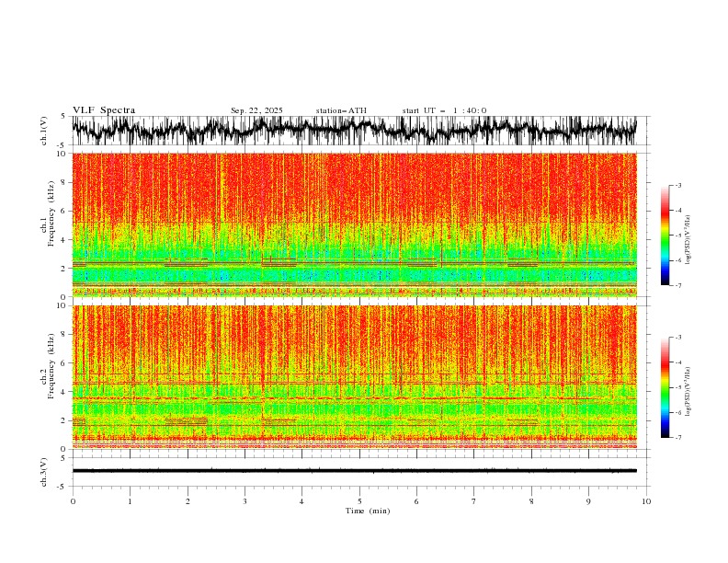Click the ch.2 color scale bar
728x563 pixels.
pos(665,387)
